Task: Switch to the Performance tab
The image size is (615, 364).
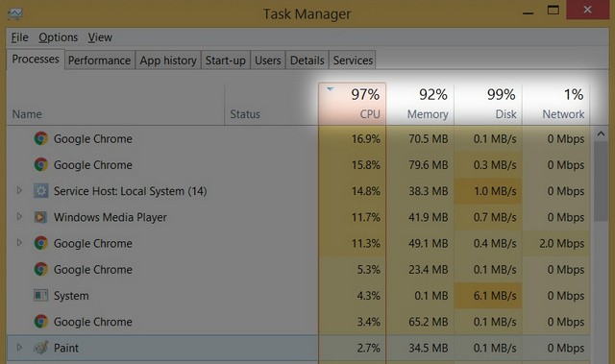Action: pos(99,61)
